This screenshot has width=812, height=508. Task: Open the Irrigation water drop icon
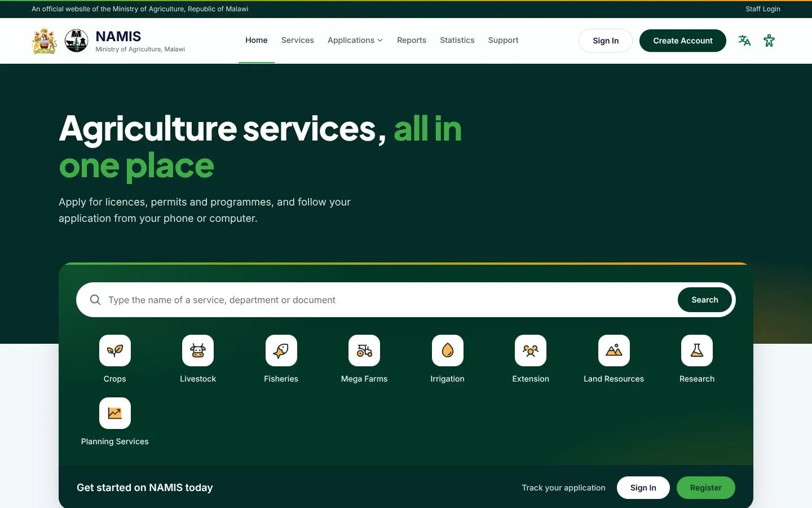[448, 351]
